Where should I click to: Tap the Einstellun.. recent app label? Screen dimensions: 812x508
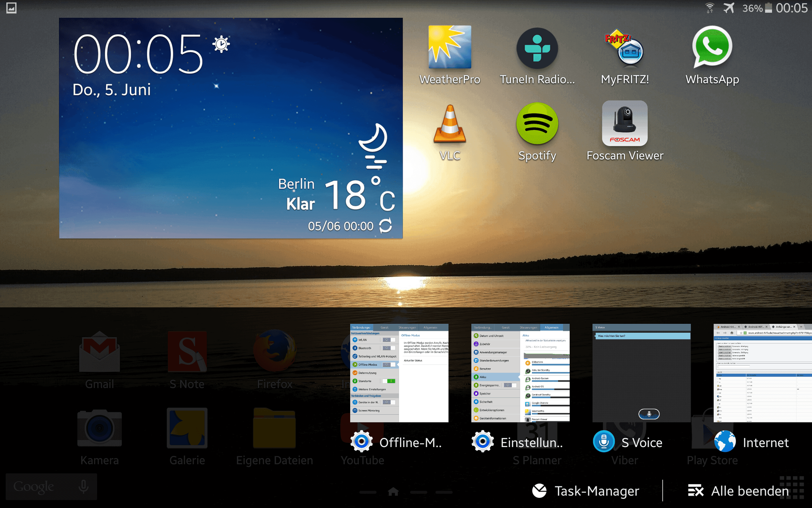[532, 442]
